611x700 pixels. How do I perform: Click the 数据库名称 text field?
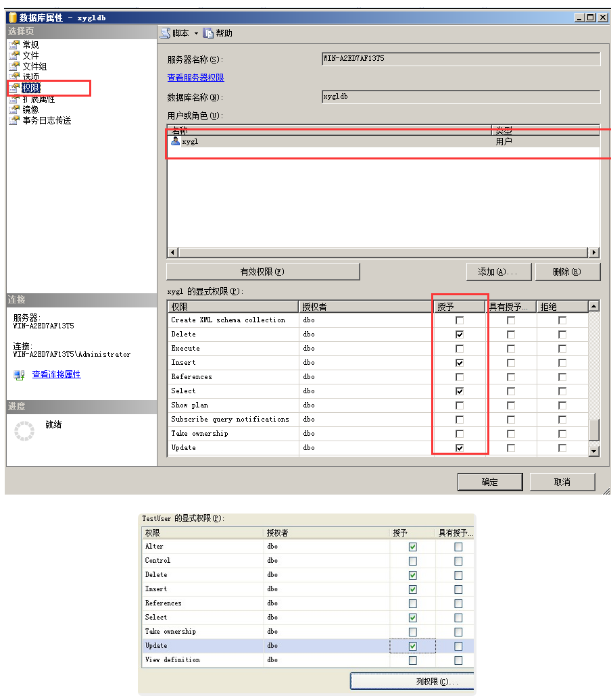pyautogui.click(x=460, y=97)
